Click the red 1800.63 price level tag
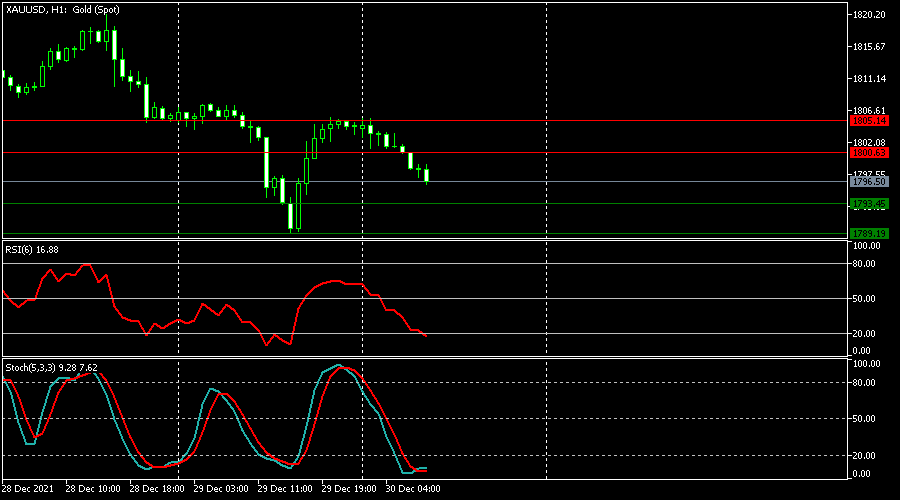The image size is (900, 500). coord(869,153)
